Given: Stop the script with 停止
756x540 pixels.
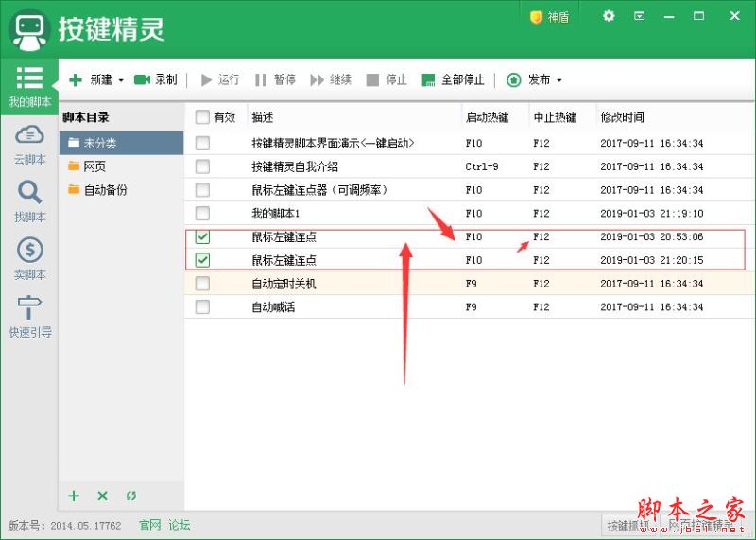Looking at the screenshot, I should coord(387,79).
